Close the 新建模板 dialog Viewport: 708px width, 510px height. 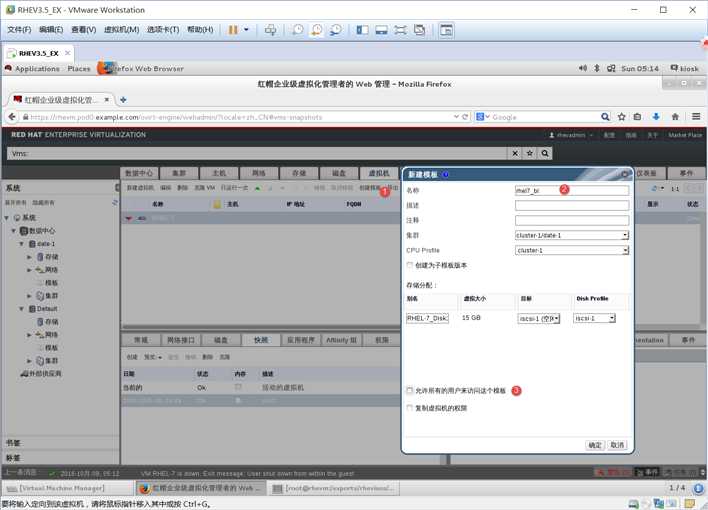tap(624, 174)
